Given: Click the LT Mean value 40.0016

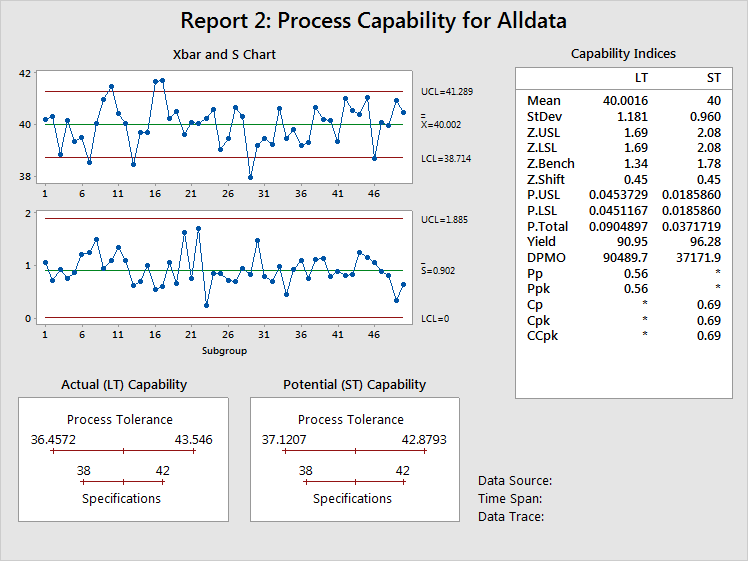Looking at the screenshot, I should click(x=625, y=101).
